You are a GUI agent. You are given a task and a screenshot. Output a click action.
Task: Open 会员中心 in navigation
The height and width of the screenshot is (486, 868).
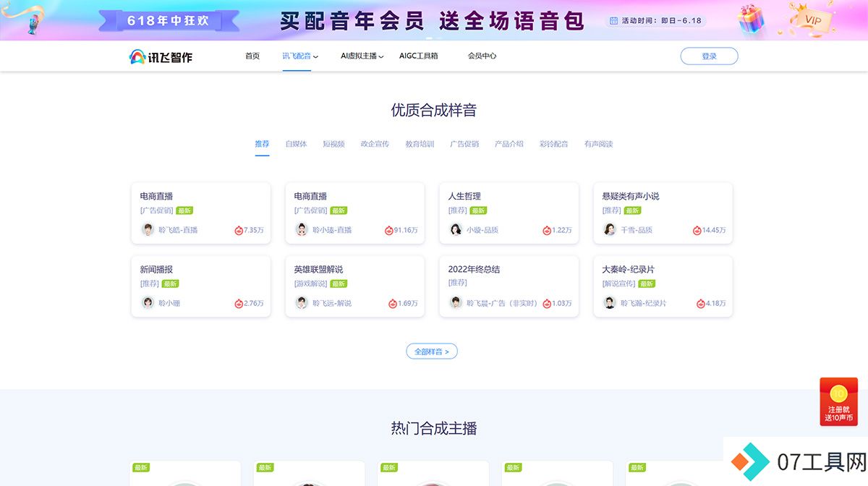coord(482,56)
